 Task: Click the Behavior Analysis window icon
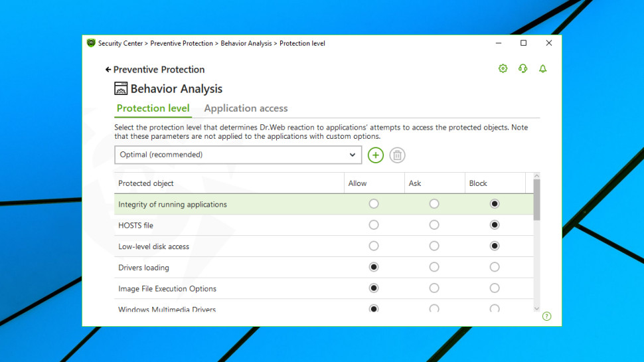point(121,88)
